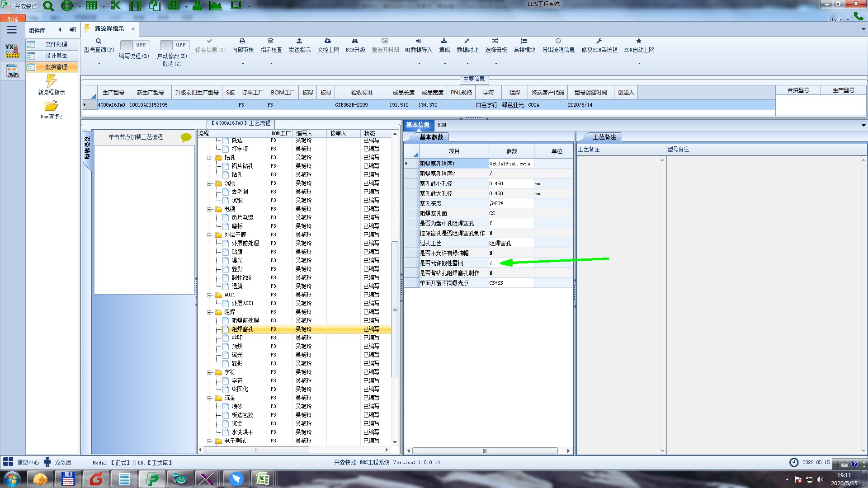Collapse the 阻焊 tree folder node
The width and height of the screenshot is (868, 488).
click(210, 312)
